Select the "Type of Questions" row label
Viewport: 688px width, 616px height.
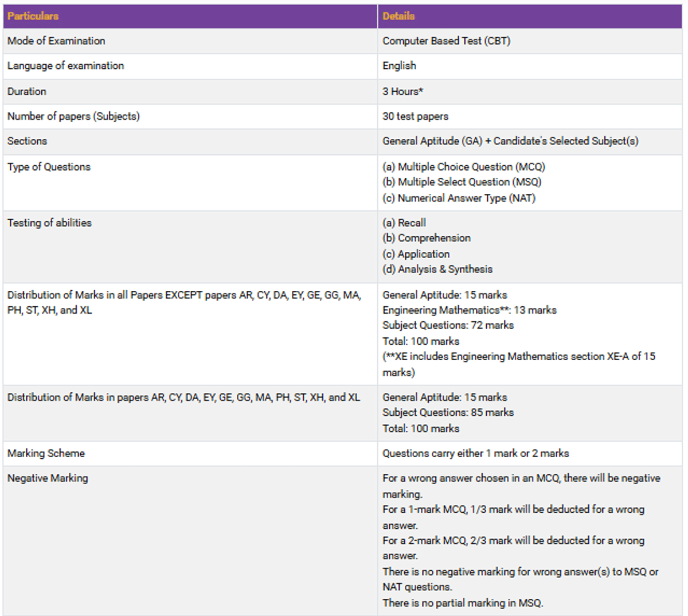point(49,167)
